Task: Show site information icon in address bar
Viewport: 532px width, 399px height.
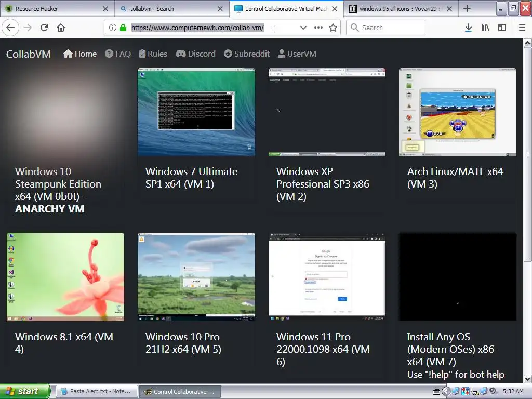Action: [x=113, y=28]
